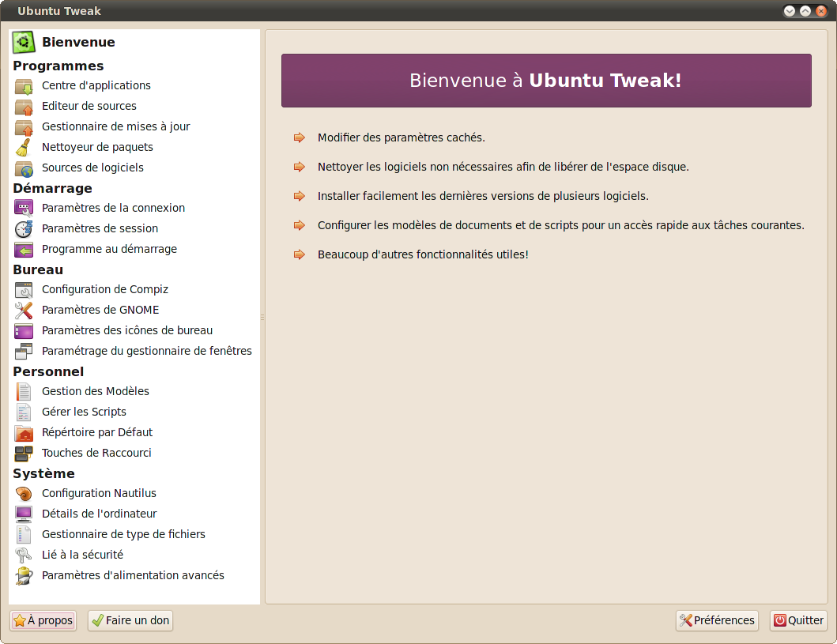The image size is (837, 644).
Task: Minimize the Ubuntu Tweak window
Action: (790, 11)
